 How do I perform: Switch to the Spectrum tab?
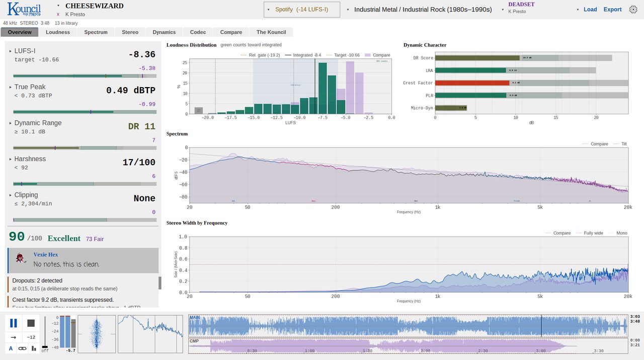pyautogui.click(x=96, y=32)
